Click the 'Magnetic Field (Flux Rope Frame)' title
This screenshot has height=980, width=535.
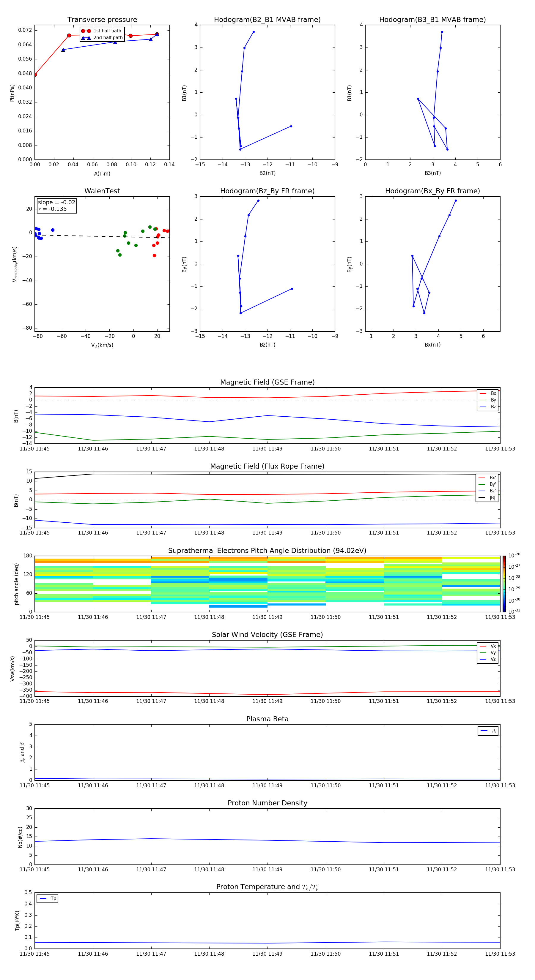tap(267, 467)
